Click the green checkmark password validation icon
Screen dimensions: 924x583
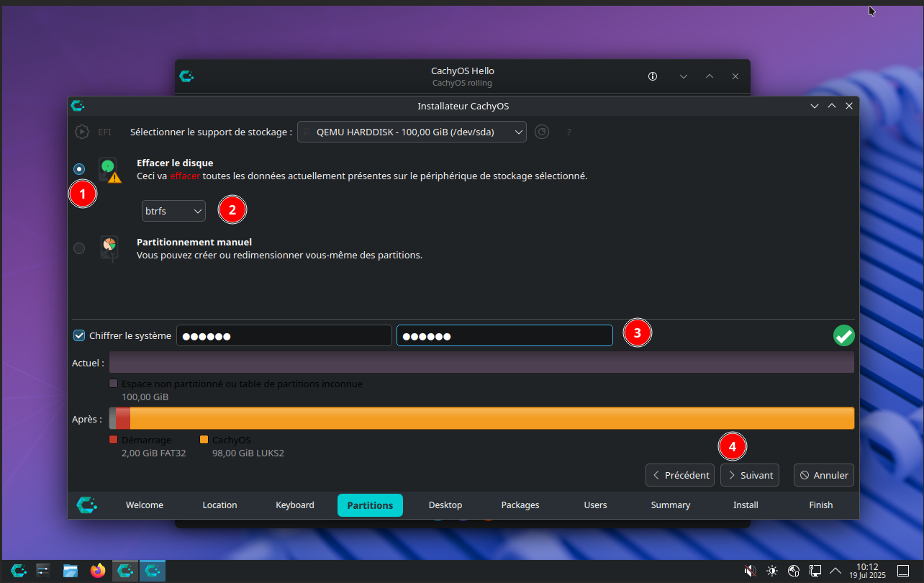[843, 335]
